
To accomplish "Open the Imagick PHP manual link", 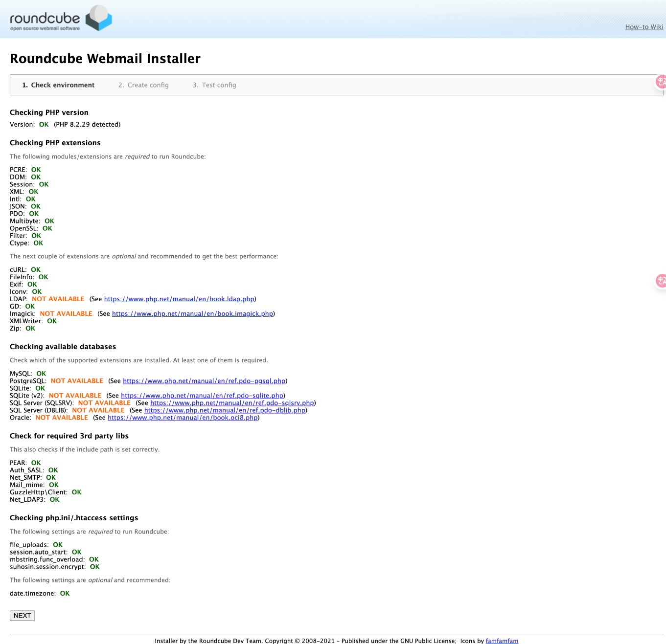I will click(x=192, y=313).
